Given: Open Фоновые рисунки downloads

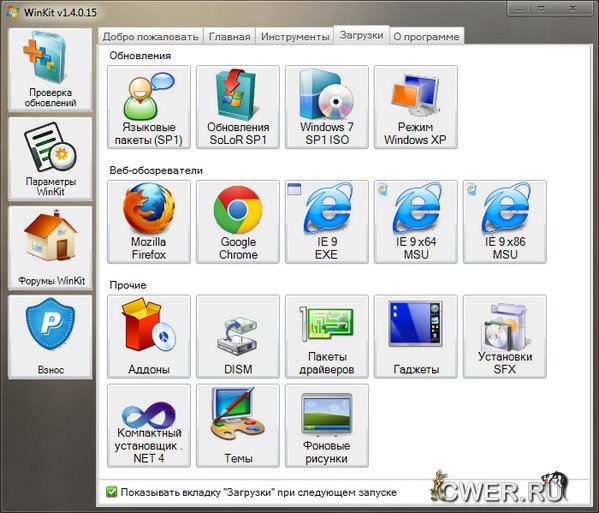Looking at the screenshot, I should coord(327,426).
